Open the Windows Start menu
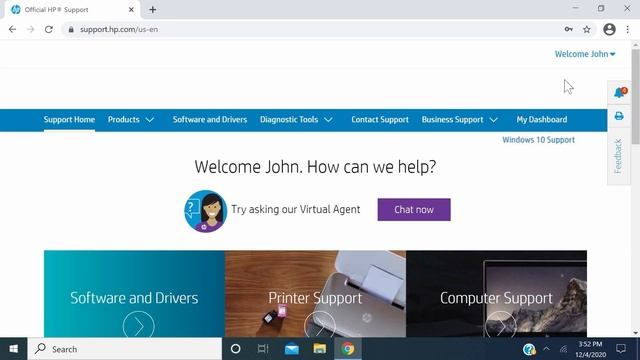Image resolution: width=640 pixels, height=360 pixels. tap(13, 349)
